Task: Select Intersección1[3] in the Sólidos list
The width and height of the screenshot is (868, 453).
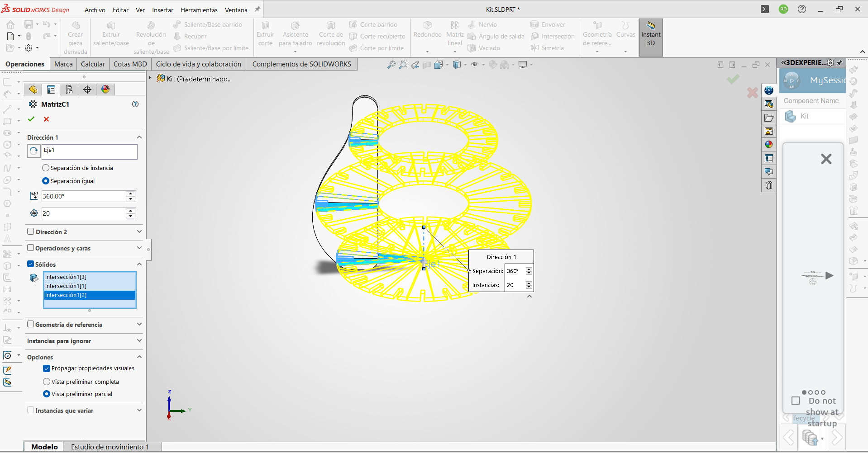Action: click(x=90, y=277)
